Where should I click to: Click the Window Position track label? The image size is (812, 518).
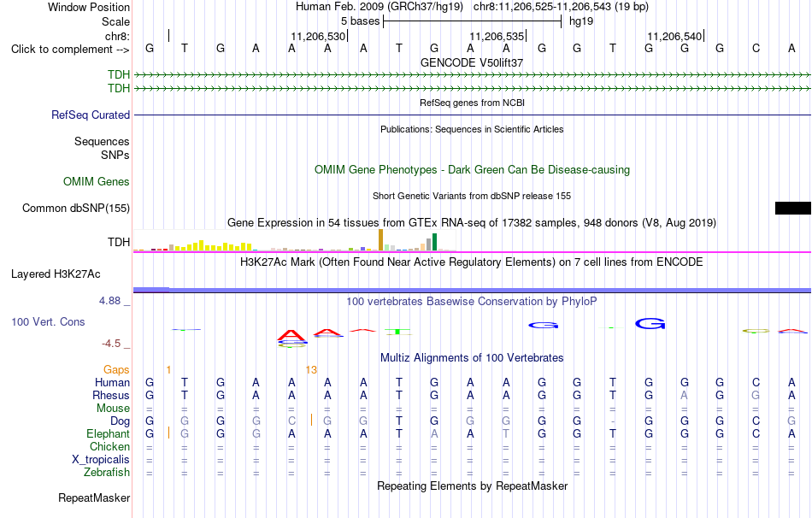point(89,7)
